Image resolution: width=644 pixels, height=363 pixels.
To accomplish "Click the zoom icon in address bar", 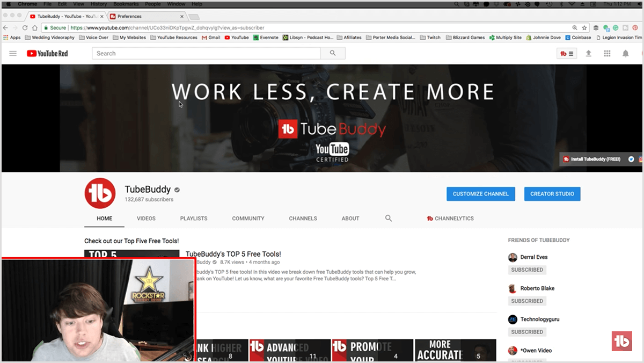I will pos(575,27).
